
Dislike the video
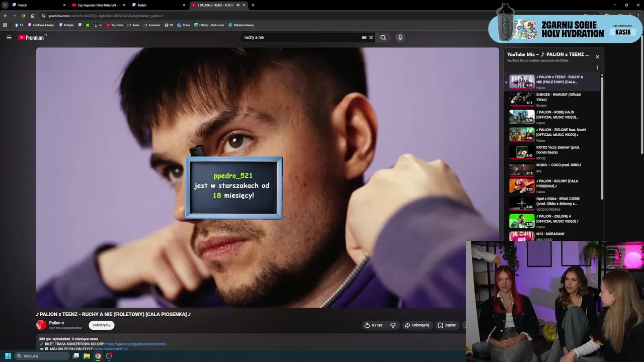(393, 325)
